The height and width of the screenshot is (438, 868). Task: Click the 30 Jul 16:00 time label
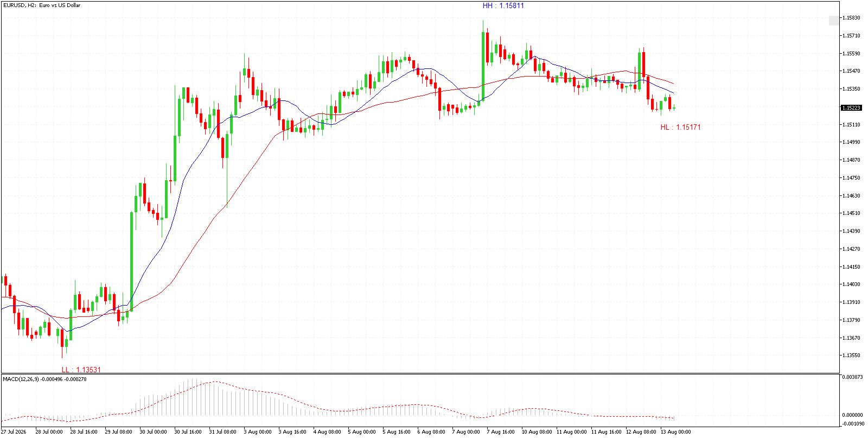pos(188,432)
